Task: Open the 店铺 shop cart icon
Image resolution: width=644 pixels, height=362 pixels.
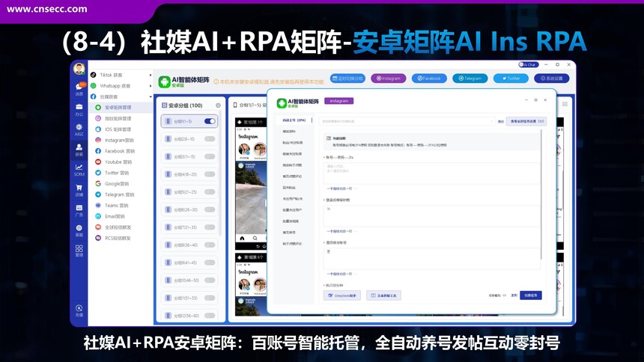Action: pyautogui.click(x=79, y=190)
